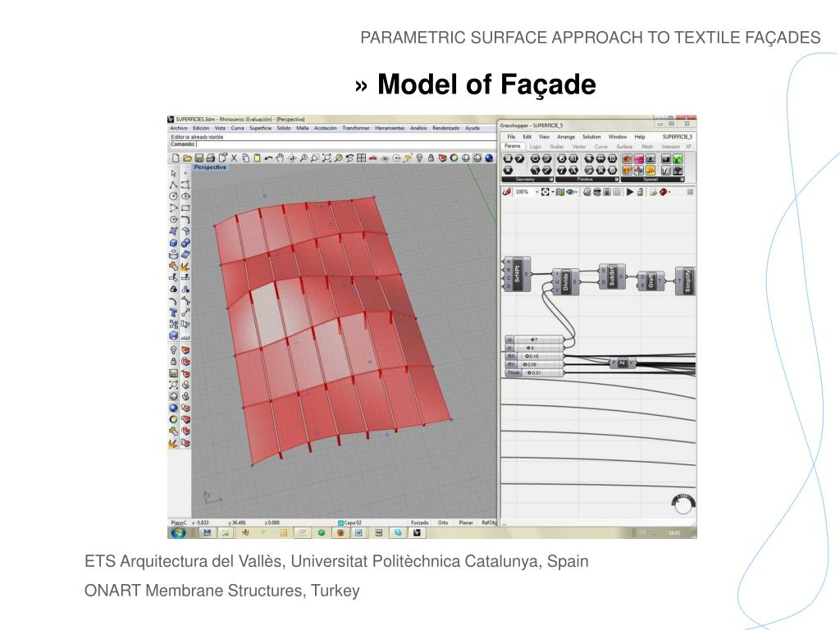Toggle the Orto mode in status bar
Viewport: 840px width, 630px height.
pos(443,523)
